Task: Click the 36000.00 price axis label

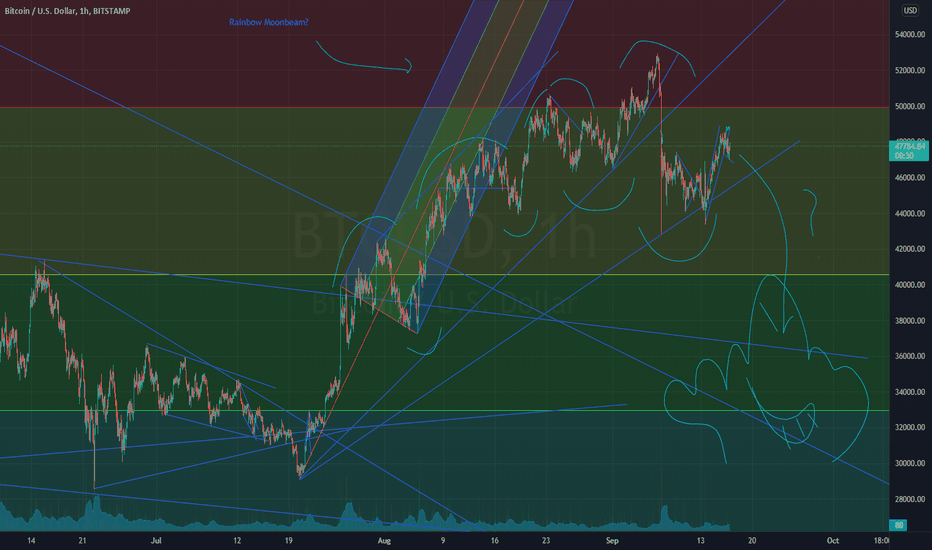Action: (x=909, y=356)
